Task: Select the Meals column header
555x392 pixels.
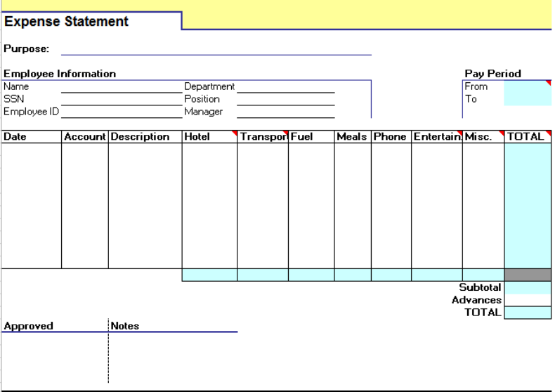Action: tap(353, 137)
